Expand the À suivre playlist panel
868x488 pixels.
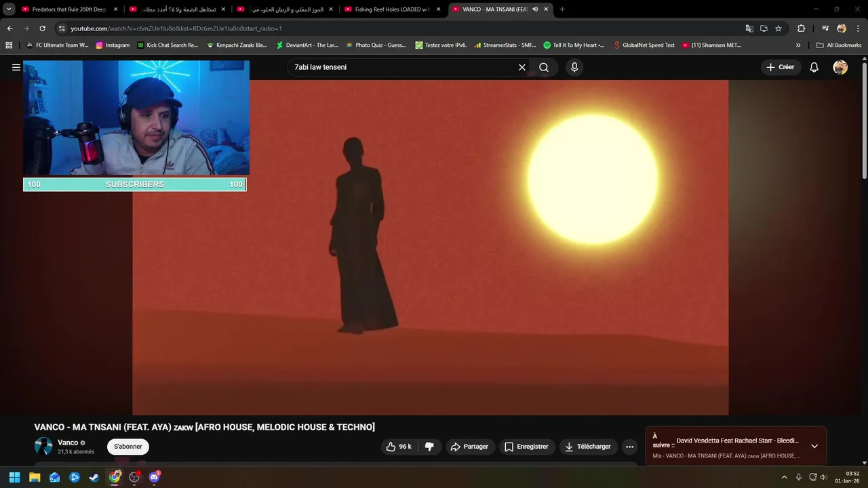(814, 446)
